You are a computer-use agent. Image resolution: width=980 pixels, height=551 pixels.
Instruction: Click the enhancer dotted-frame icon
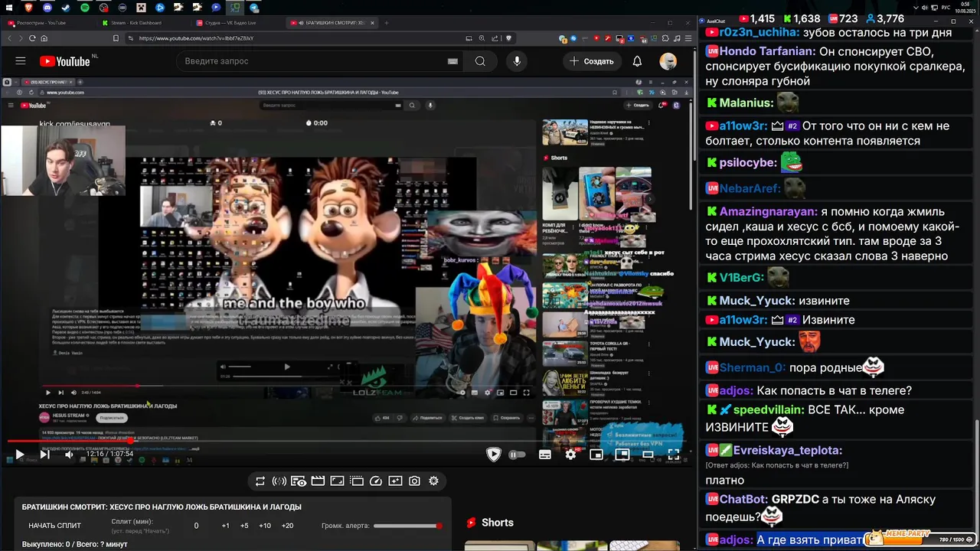(x=357, y=481)
